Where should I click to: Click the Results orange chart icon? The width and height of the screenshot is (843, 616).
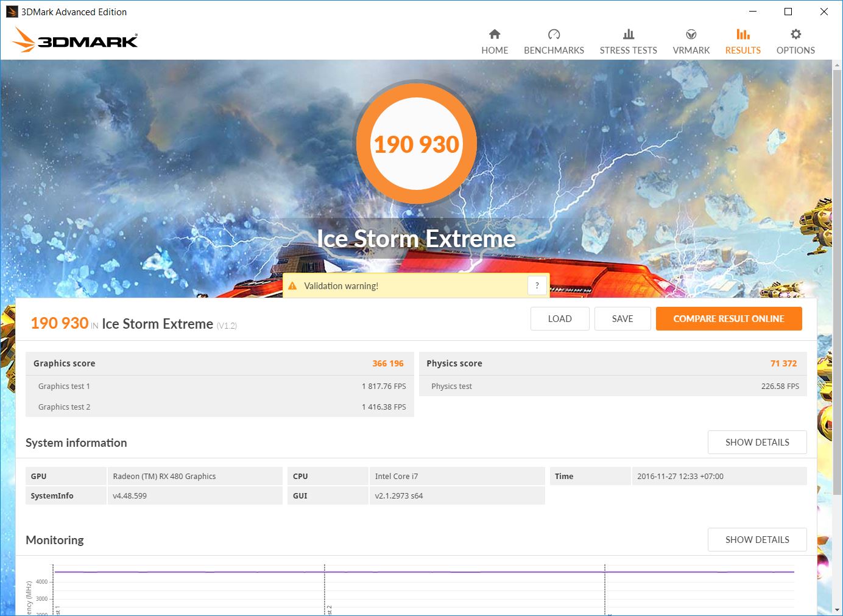pos(742,34)
